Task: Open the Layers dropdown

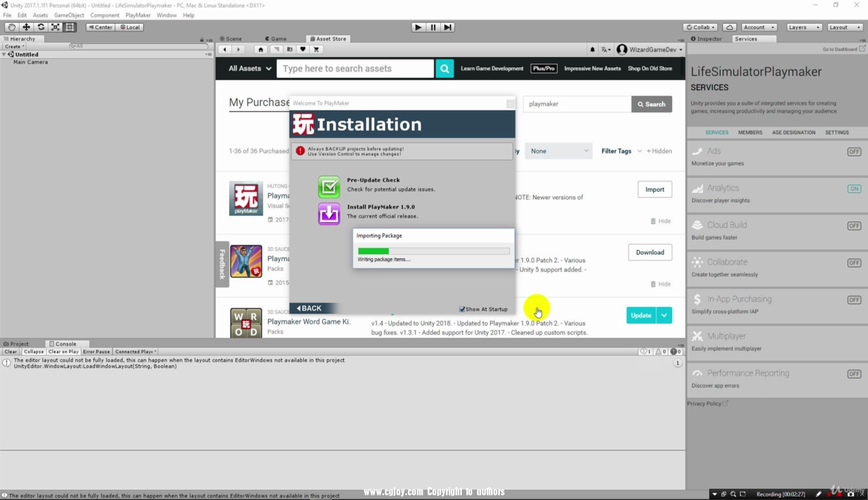Action: (x=804, y=27)
